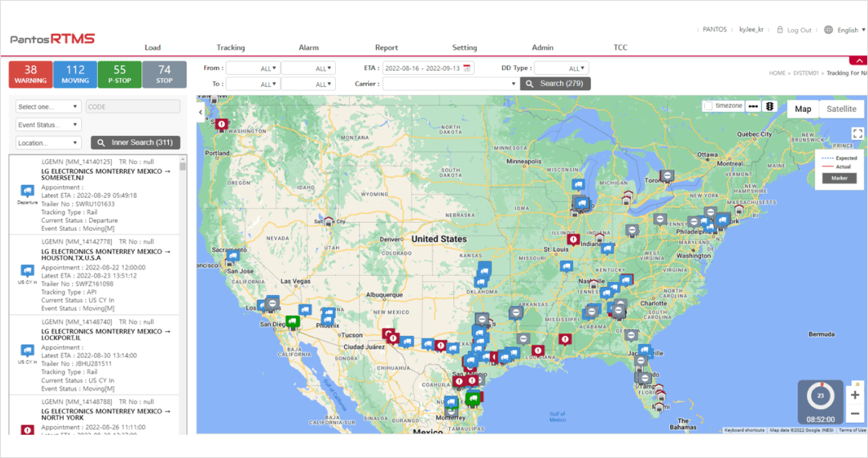Open the second From ALL dropdown
This screenshot has height=458, width=868.
tap(308, 68)
